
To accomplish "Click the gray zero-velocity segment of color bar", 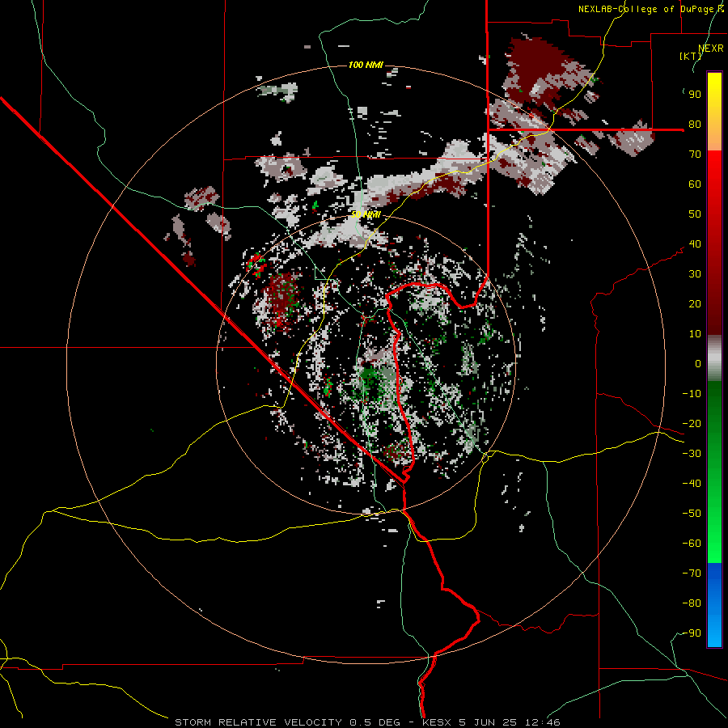I will click(714, 358).
